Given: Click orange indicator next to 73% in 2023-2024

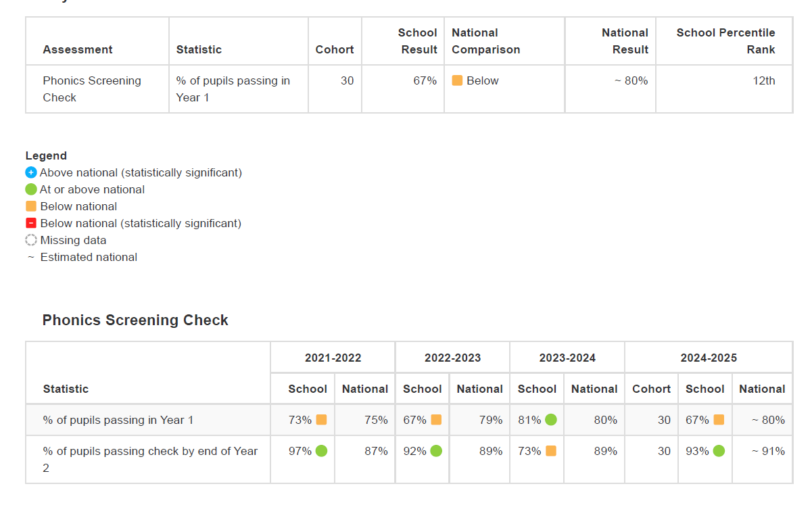Looking at the screenshot, I should [551, 450].
